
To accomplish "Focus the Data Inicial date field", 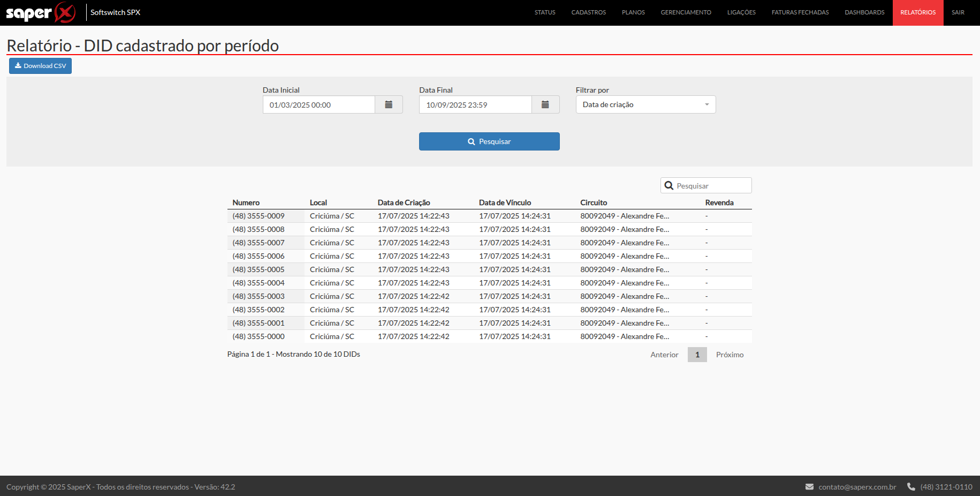I will pos(318,105).
